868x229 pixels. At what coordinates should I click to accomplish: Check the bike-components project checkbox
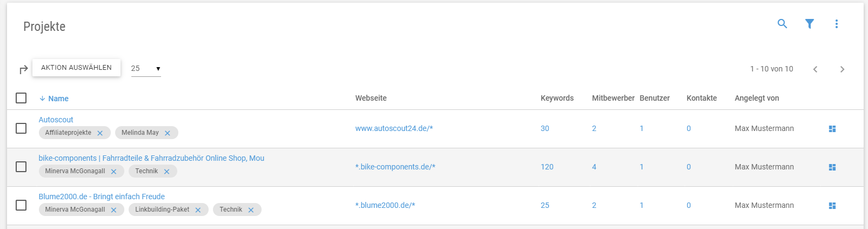(x=21, y=167)
